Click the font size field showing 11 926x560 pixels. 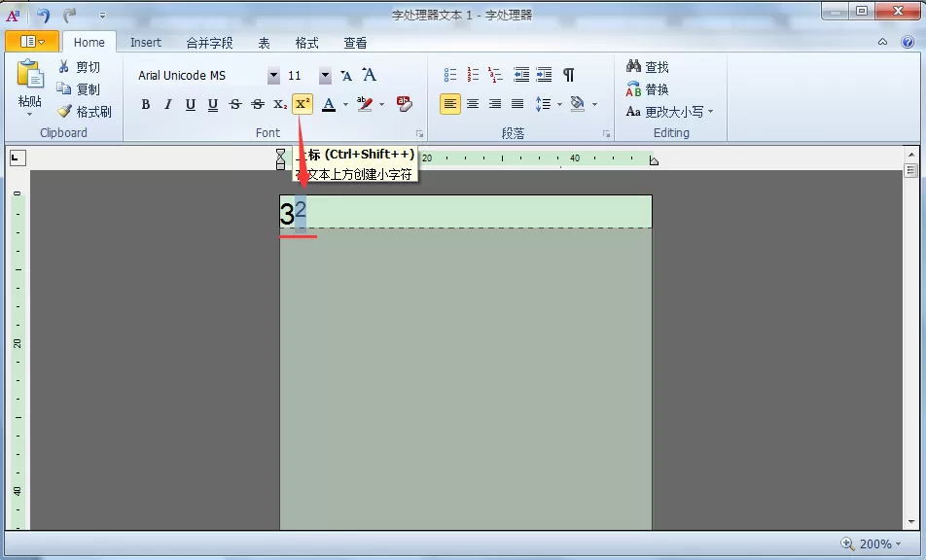[302, 76]
